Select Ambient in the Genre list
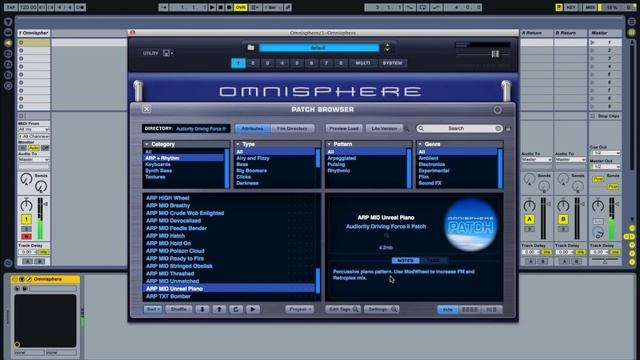 pyautogui.click(x=428, y=158)
